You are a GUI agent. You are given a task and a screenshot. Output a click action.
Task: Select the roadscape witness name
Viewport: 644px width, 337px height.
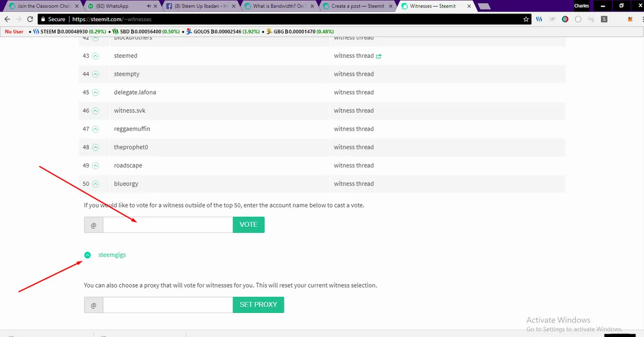click(128, 165)
